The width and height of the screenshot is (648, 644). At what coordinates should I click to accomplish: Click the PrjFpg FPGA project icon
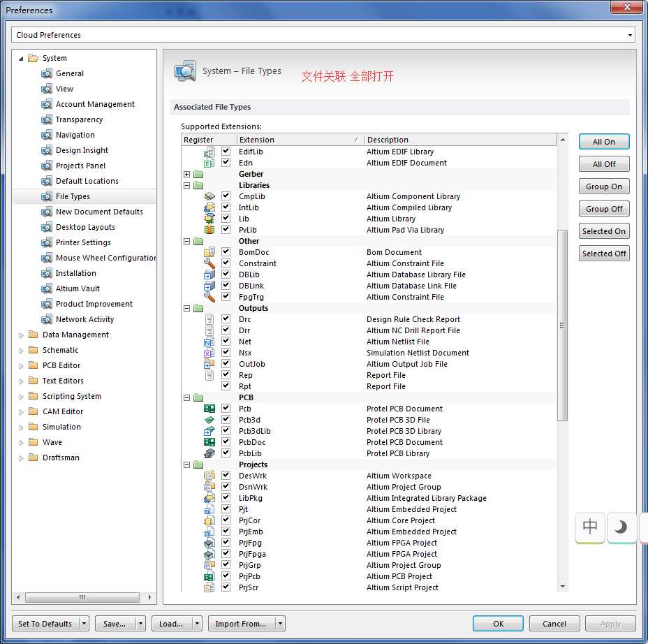pos(209,543)
